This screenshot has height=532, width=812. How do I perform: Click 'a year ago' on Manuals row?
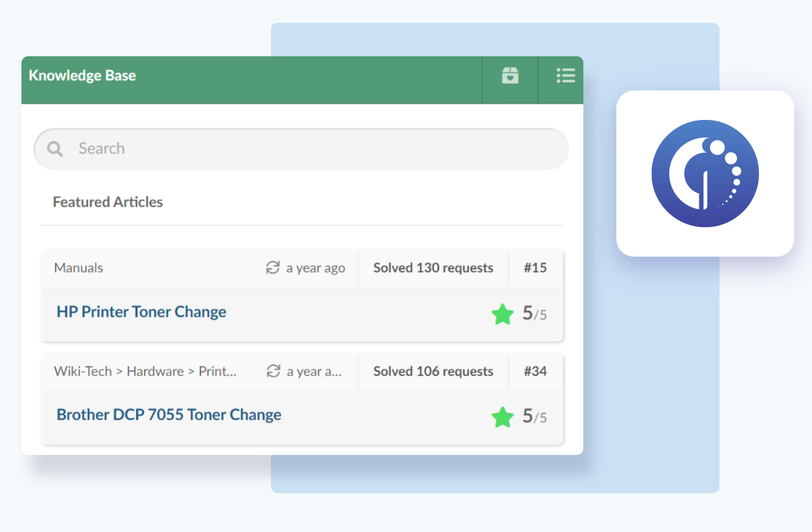tap(316, 268)
